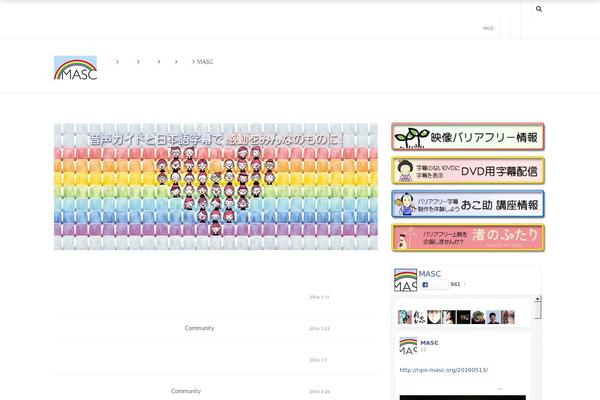Open the rainbow seats hero banner image
The image size is (600, 400).
216,186
